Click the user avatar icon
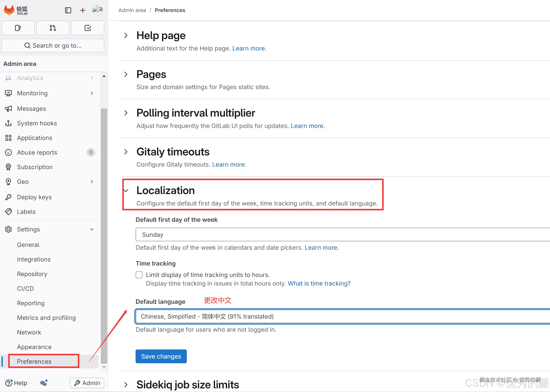This screenshot has width=550, height=392. pyautogui.click(x=97, y=10)
